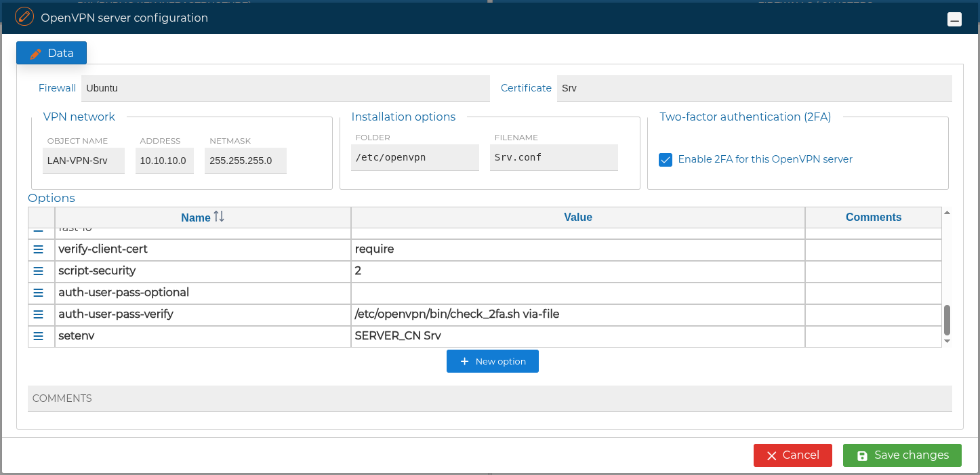Select the auth-user-pass-optional option name cell
This screenshot has height=475, width=980.
(203, 293)
